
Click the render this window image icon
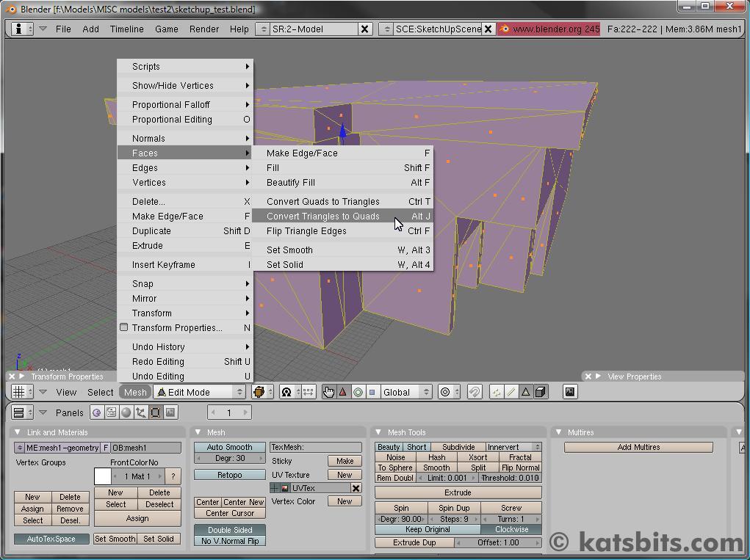[x=570, y=392]
